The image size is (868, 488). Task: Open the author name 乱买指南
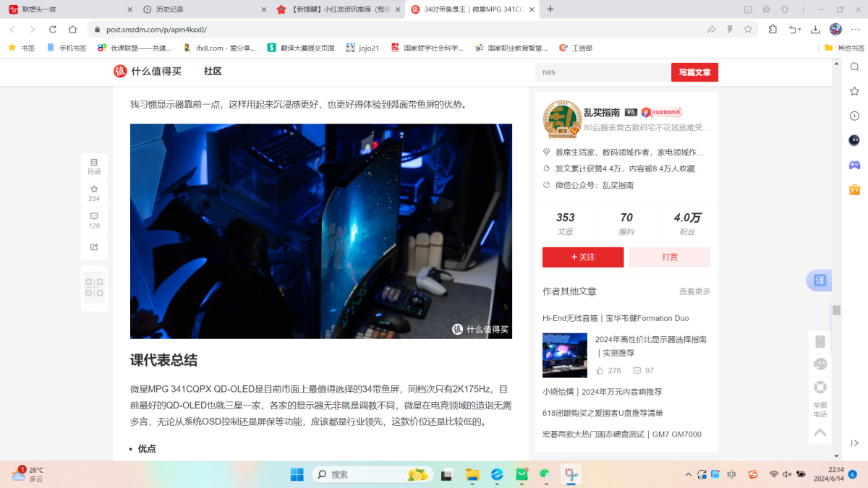click(602, 113)
